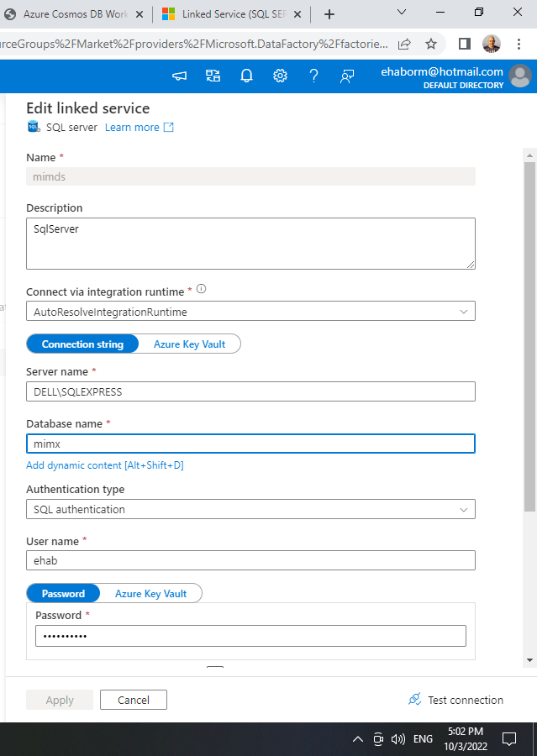Click the share page icon in address bar

[x=404, y=45]
